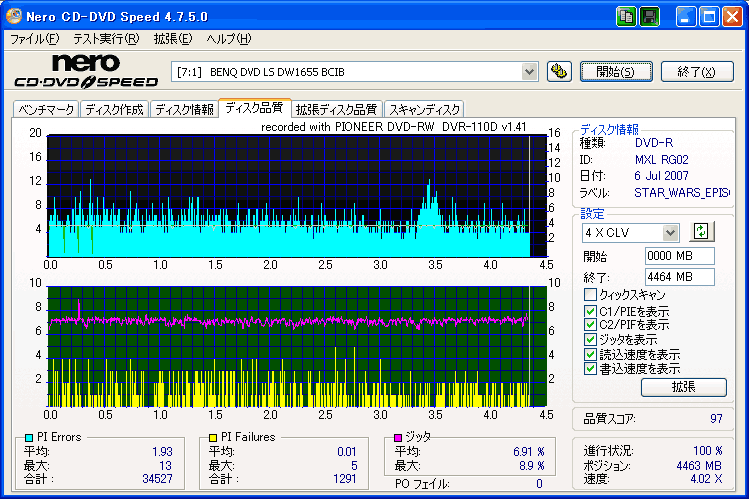Click the disc type value DVD-R
The width and height of the screenshot is (749, 499).
tap(653, 143)
